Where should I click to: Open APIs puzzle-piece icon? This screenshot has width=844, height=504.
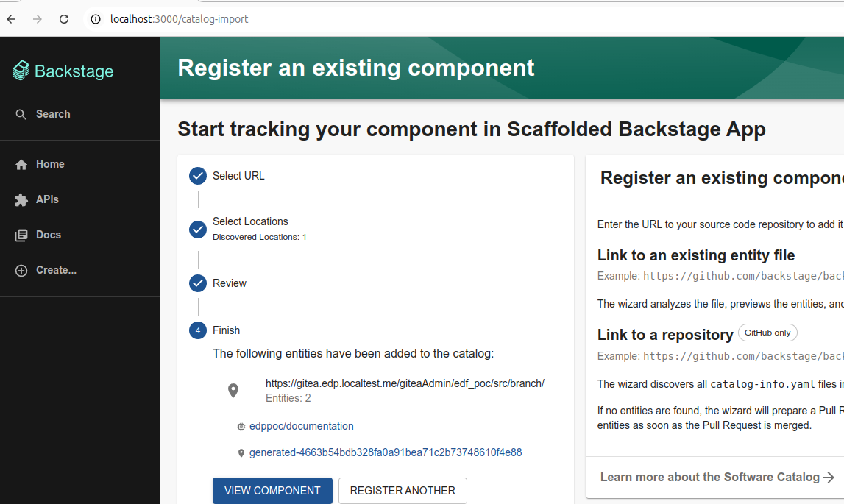[21, 200]
